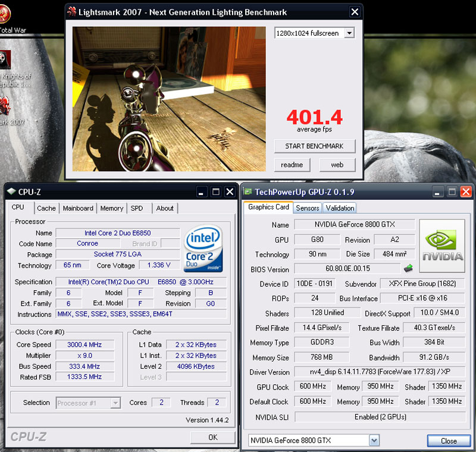This screenshot has height=452, width=476.
Task: Click the BIOS Version field 60.80.0E.00.15
Action: coord(347,268)
